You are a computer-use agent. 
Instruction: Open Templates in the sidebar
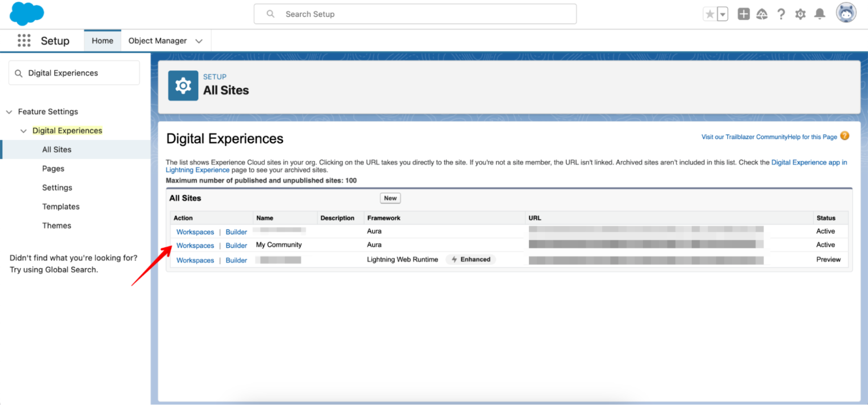(61, 206)
